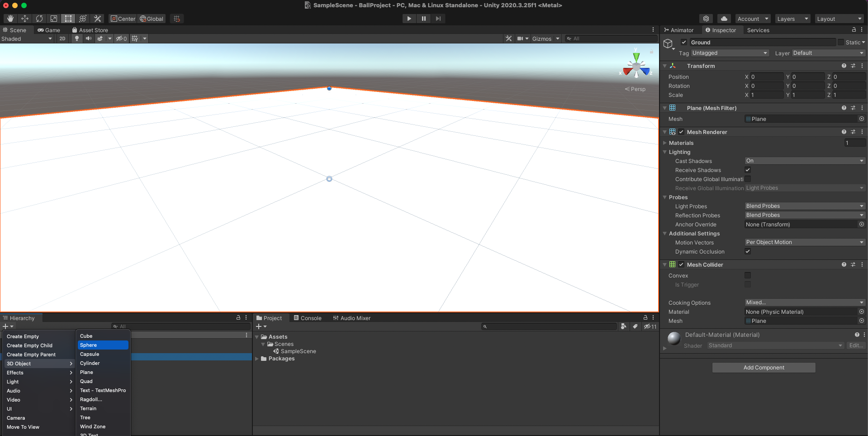Open Transform presets icon
The image size is (868, 436).
click(853, 66)
